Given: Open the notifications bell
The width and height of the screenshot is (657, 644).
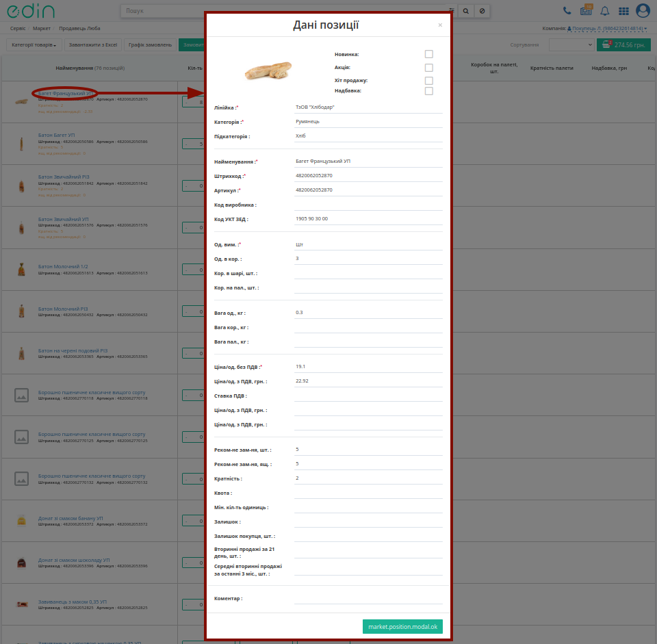Looking at the screenshot, I should [604, 11].
